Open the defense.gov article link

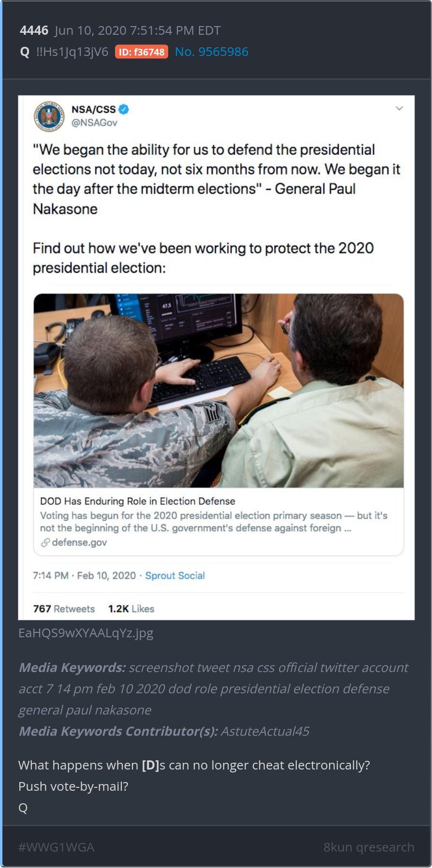(79, 543)
